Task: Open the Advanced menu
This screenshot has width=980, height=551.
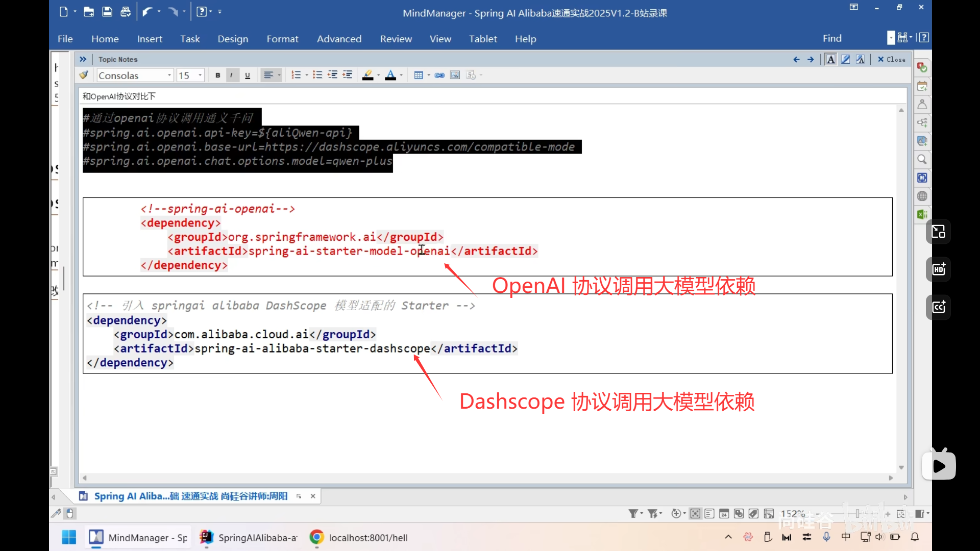Action: 339,39
